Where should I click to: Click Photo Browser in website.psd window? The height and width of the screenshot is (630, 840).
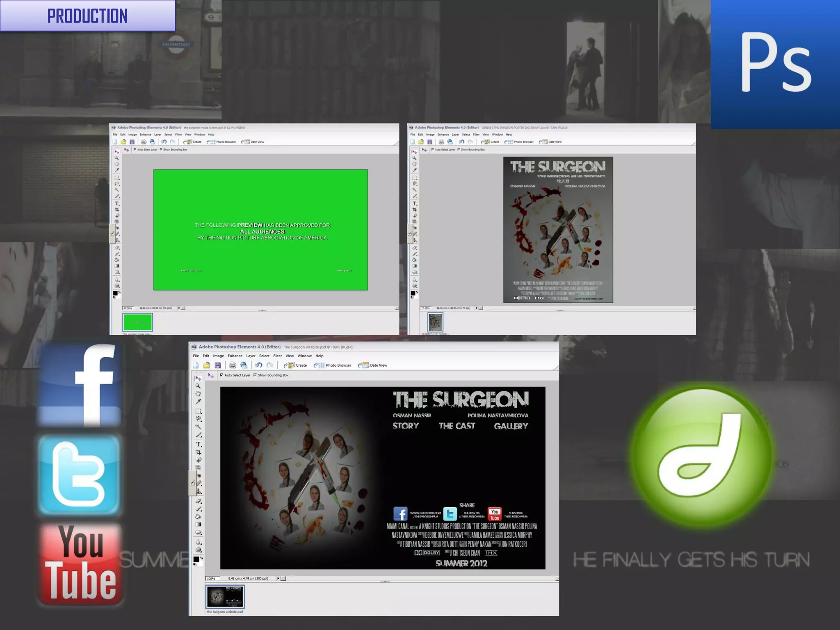click(333, 365)
